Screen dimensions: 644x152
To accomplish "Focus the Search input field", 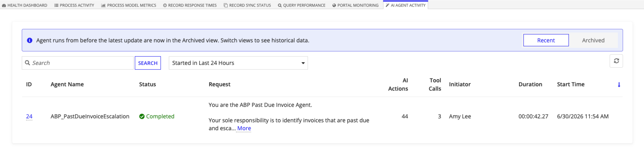I will 78,63.
